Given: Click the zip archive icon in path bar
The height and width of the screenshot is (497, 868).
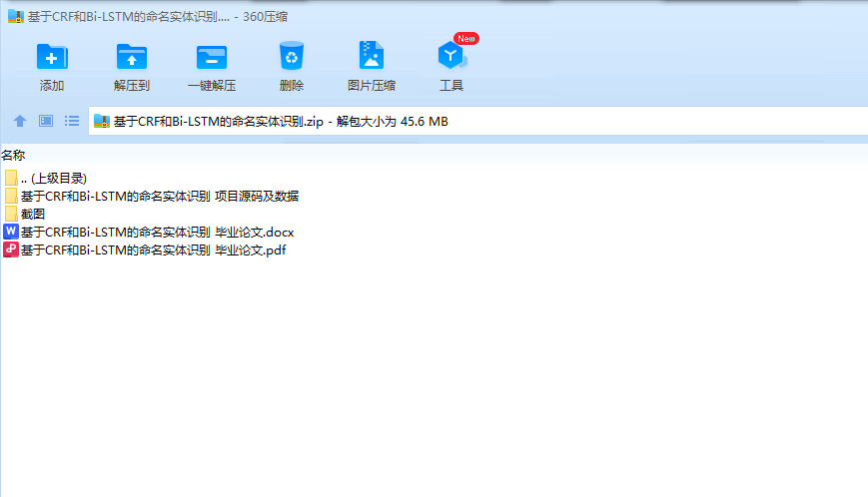Looking at the screenshot, I should pyautogui.click(x=102, y=121).
